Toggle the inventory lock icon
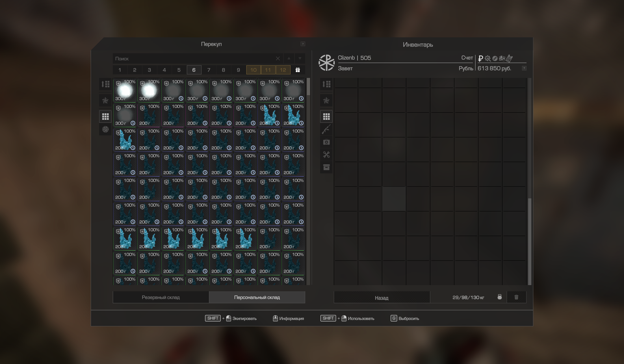The height and width of the screenshot is (364, 624). (500, 297)
